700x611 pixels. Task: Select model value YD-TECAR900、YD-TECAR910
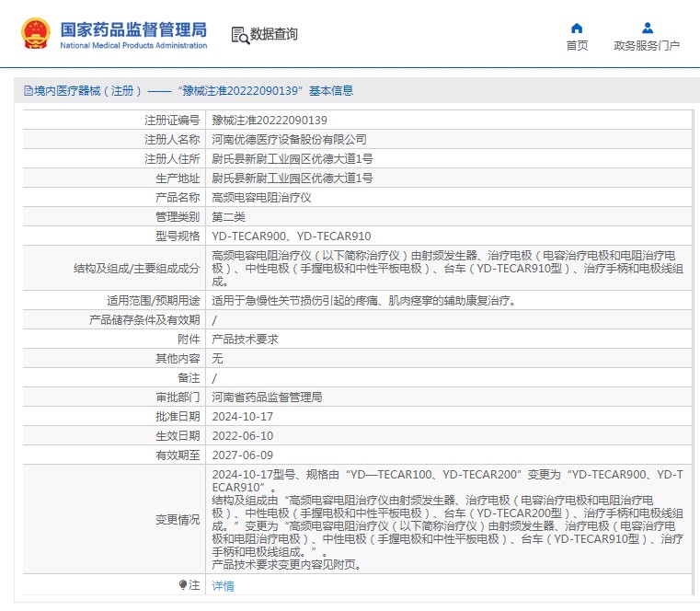(292, 236)
